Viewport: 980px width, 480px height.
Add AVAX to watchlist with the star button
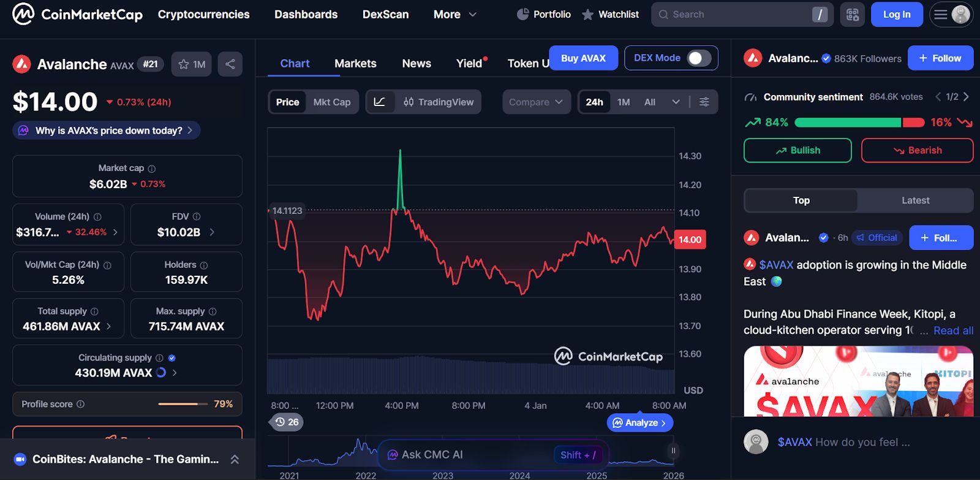pos(192,64)
